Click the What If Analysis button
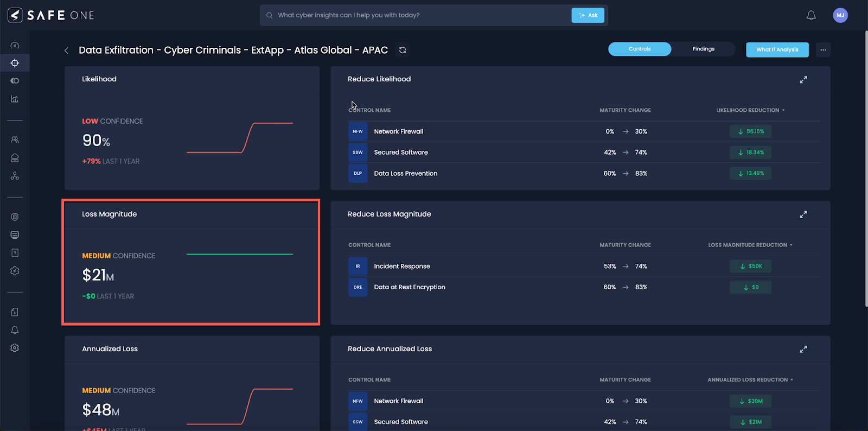This screenshot has width=868, height=431. pos(777,50)
